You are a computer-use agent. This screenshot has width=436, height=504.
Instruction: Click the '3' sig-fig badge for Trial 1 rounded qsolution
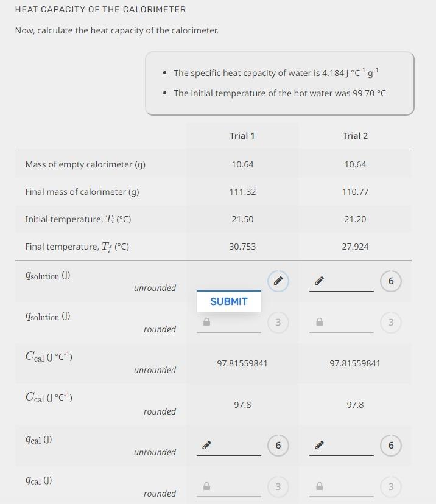(x=278, y=323)
